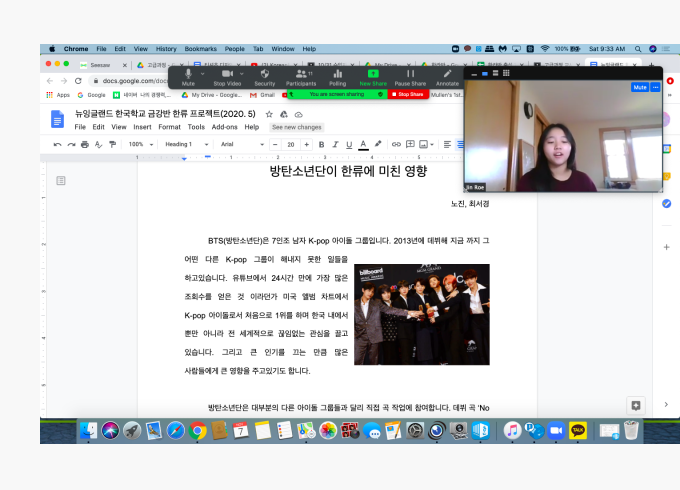Screen dimensions: 680x490
Task: Mute the microphone in the Zoom toolbar
Action: 188,77
